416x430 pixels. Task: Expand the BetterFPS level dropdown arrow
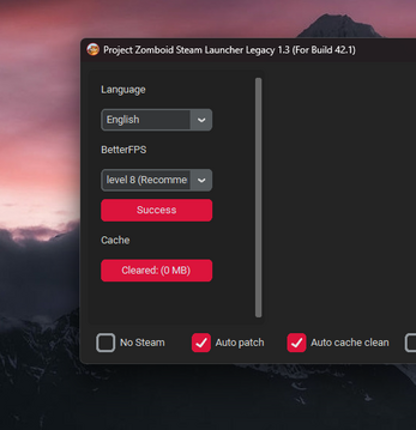pos(201,180)
